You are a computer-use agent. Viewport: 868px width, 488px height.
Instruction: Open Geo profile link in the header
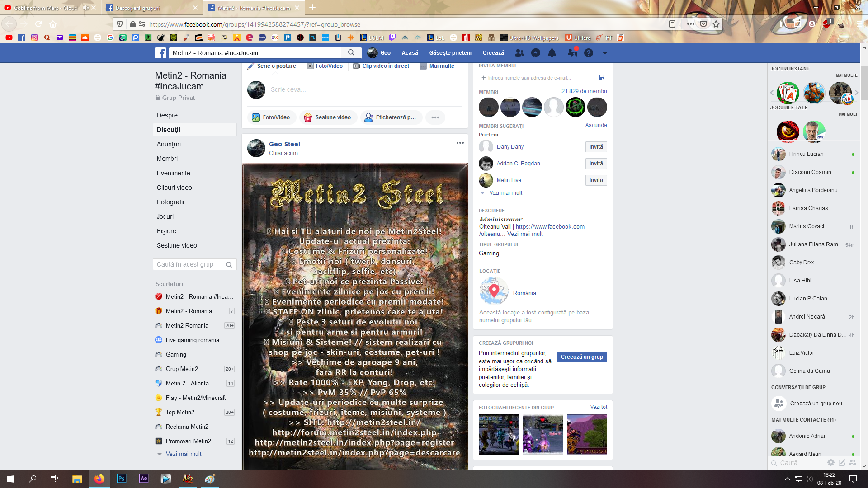[379, 53]
